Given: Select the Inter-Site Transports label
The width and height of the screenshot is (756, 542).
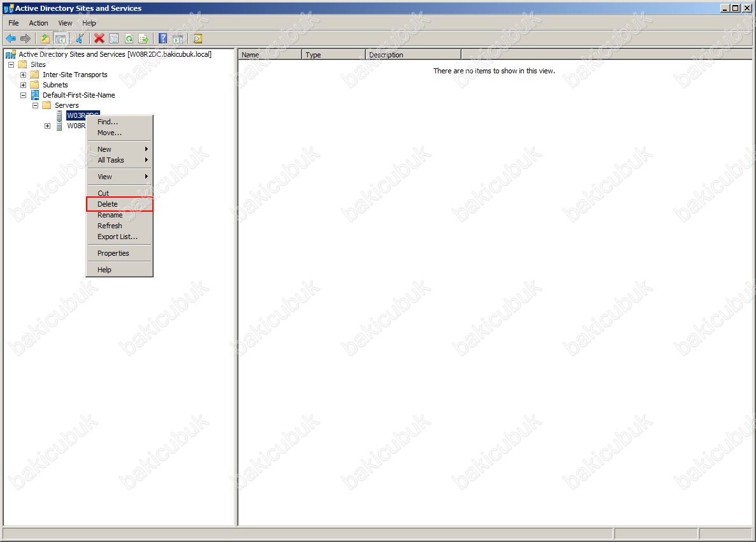Looking at the screenshot, I should point(75,75).
